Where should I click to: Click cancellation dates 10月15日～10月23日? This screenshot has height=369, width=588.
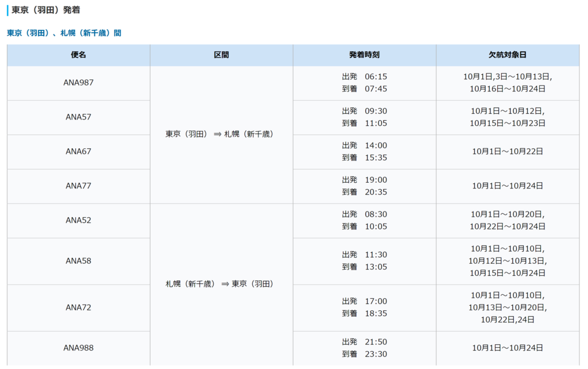[x=508, y=124]
